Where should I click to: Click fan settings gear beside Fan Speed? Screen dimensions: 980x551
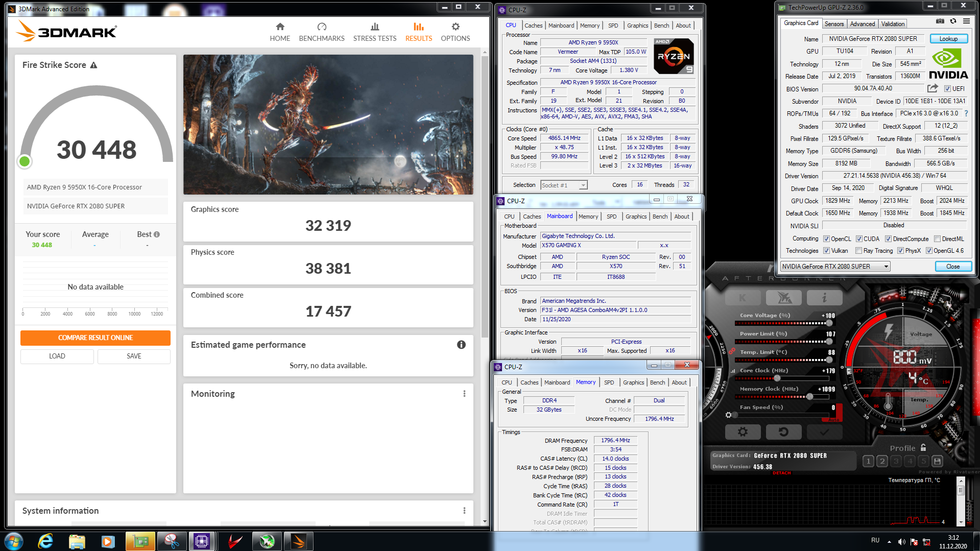pos(729,415)
